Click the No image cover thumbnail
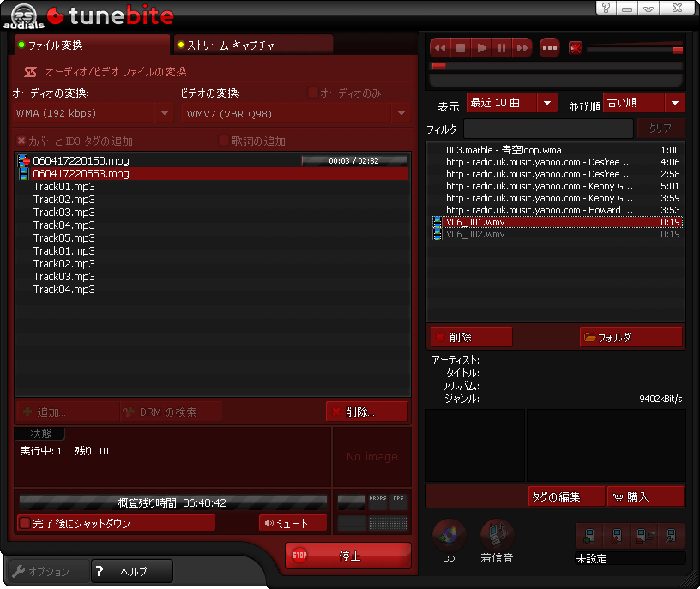The height and width of the screenshot is (589, 700). point(372,456)
